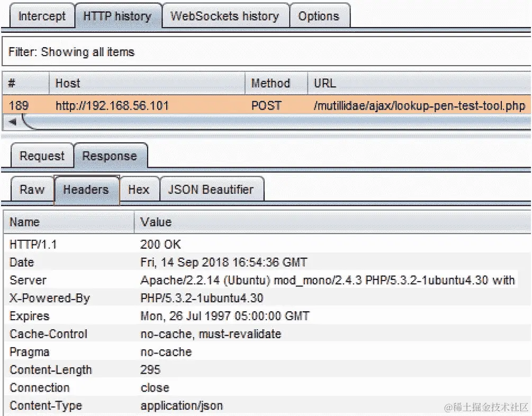
Task: Click the POST method cell
Action: click(x=266, y=105)
